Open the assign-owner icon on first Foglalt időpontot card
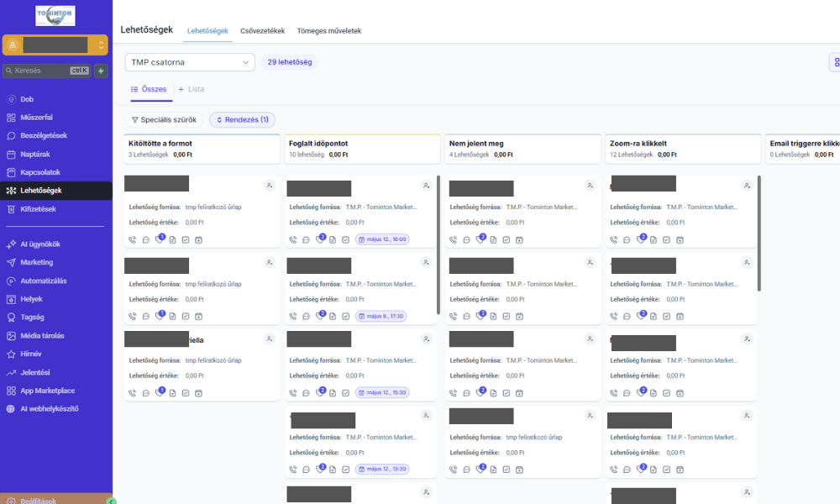The height and width of the screenshot is (504, 840). [426, 186]
